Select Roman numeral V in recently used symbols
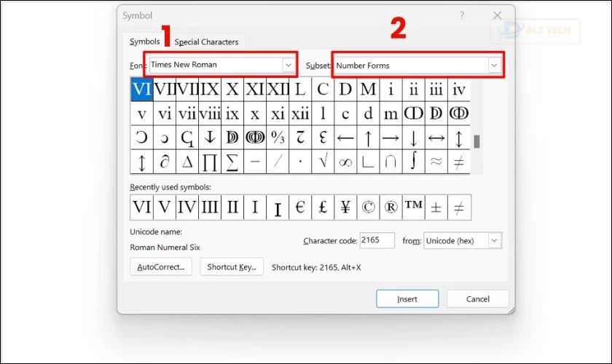612x364 pixels. [x=165, y=207]
